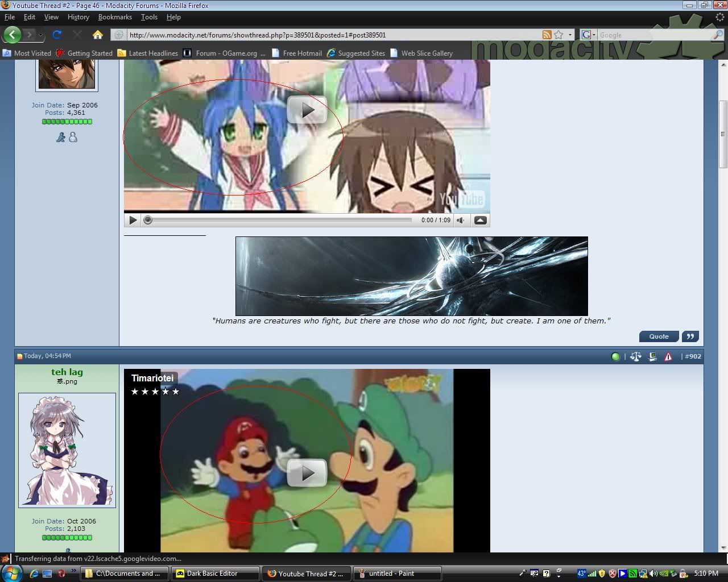
Task: Click the Stop loading X button
Action: 77,35
